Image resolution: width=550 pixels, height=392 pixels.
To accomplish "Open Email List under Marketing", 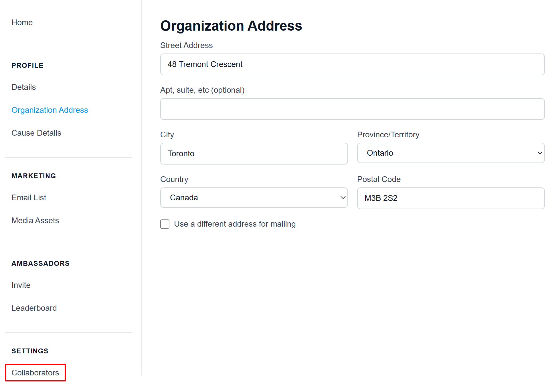I will click(29, 197).
